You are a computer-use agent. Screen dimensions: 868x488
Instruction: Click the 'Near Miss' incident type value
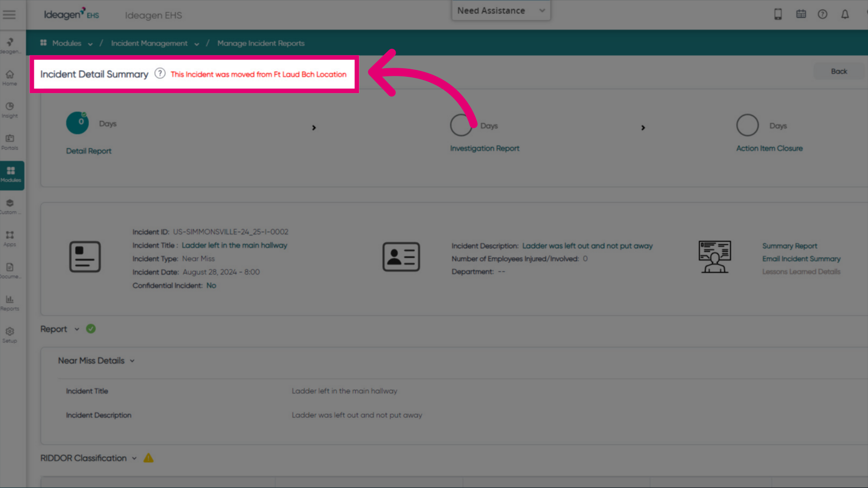(x=198, y=258)
